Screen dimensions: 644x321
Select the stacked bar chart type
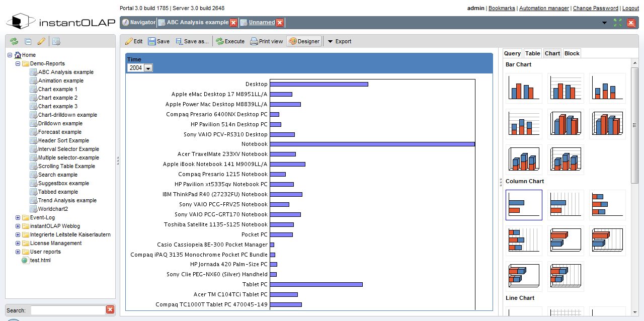607,88
